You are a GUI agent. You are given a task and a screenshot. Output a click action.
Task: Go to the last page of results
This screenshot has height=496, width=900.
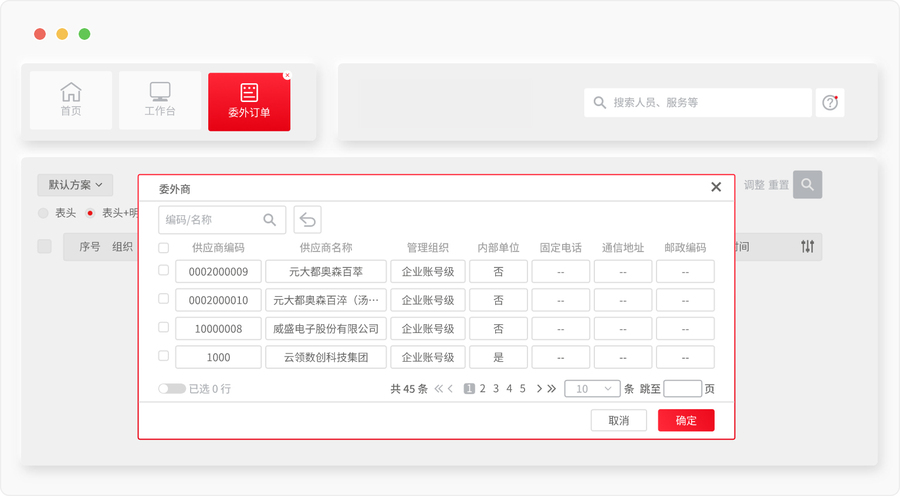[x=551, y=389]
